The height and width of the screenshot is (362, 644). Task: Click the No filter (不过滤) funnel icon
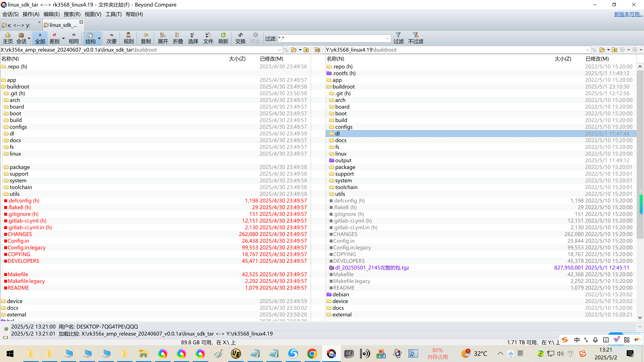(x=416, y=38)
